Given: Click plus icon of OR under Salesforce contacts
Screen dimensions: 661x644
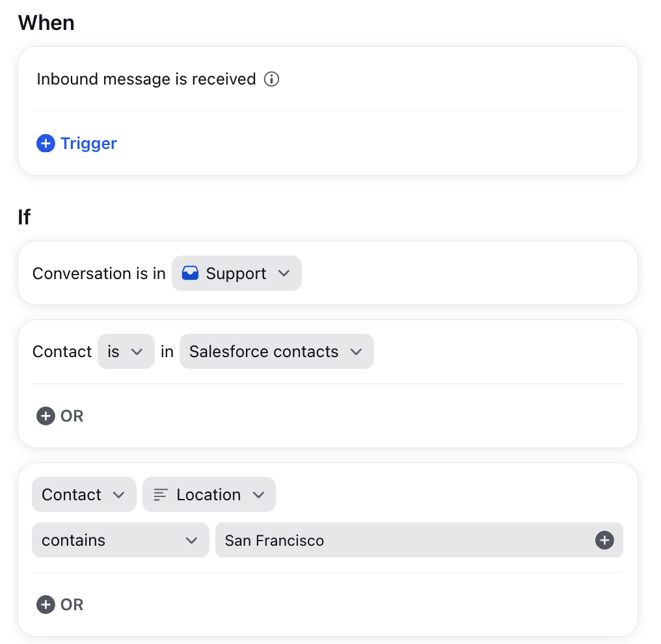Looking at the screenshot, I should tap(46, 416).
